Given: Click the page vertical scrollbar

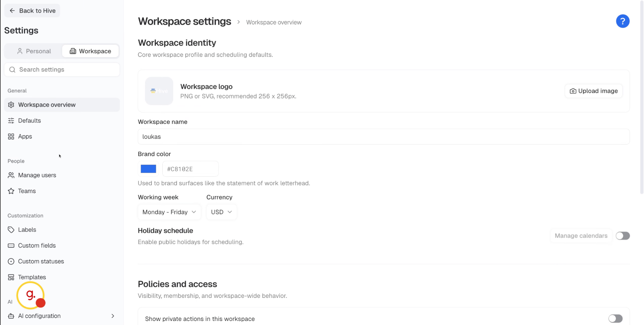Looking at the screenshot, I should [x=642, y=97].
